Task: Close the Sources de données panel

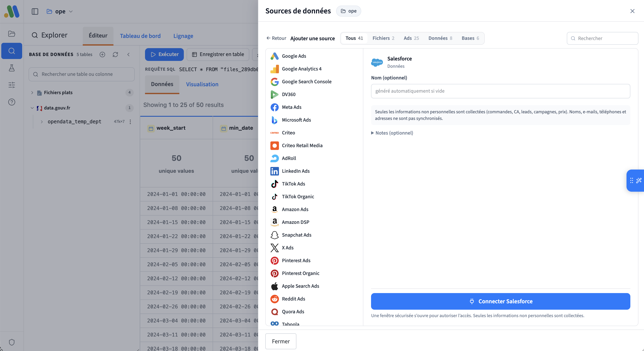Action: point(632,11)
